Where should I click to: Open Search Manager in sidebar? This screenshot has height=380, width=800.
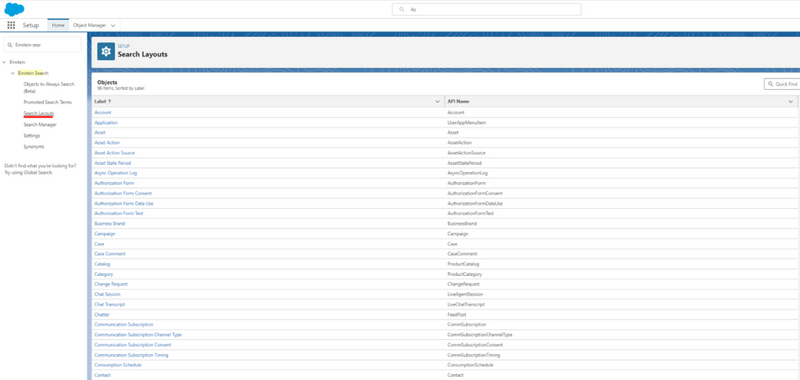tap(40, 124)
